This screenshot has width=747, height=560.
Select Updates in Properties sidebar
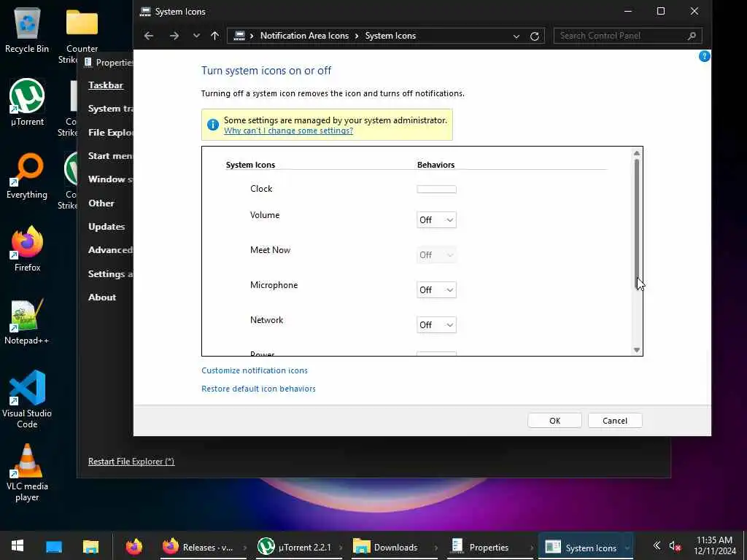coord(107,227)
